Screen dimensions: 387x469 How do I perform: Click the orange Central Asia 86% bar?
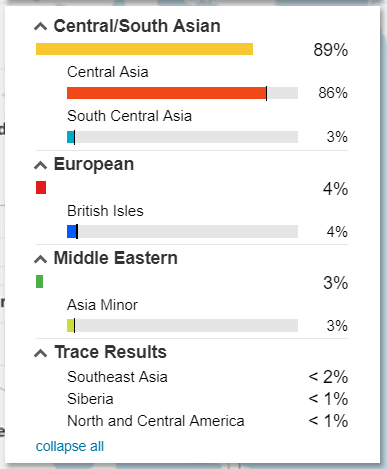tap(167, 93)
